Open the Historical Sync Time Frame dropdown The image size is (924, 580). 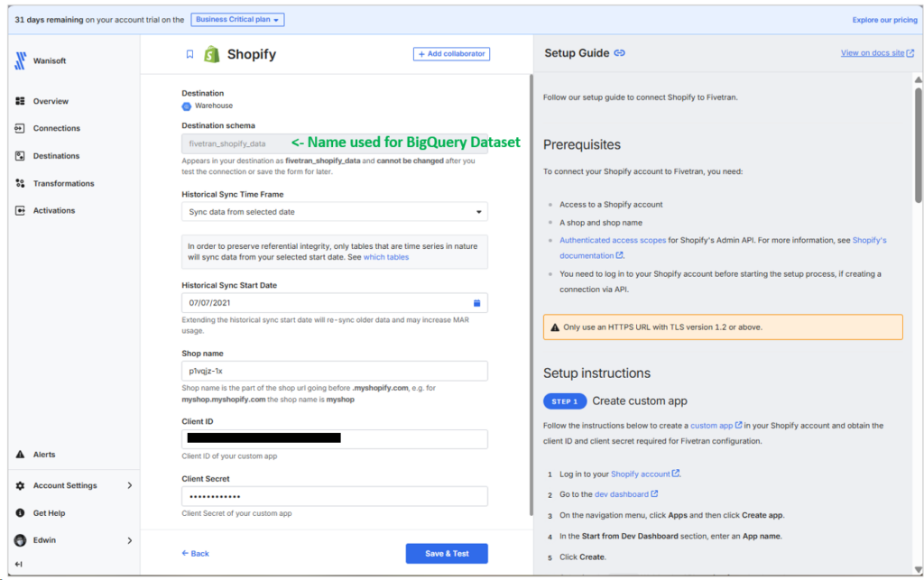pyautogui.click(x=334, y=212)
